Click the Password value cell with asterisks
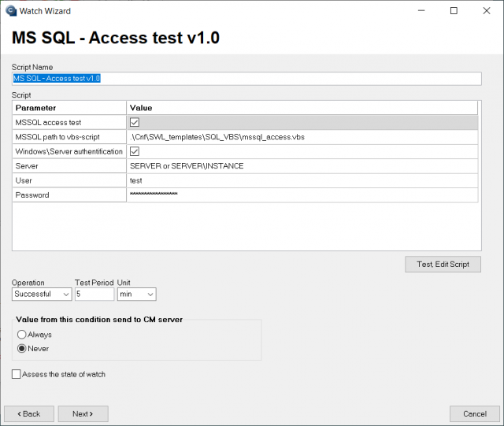Screen dimensions: 504x426 point(302,194)
